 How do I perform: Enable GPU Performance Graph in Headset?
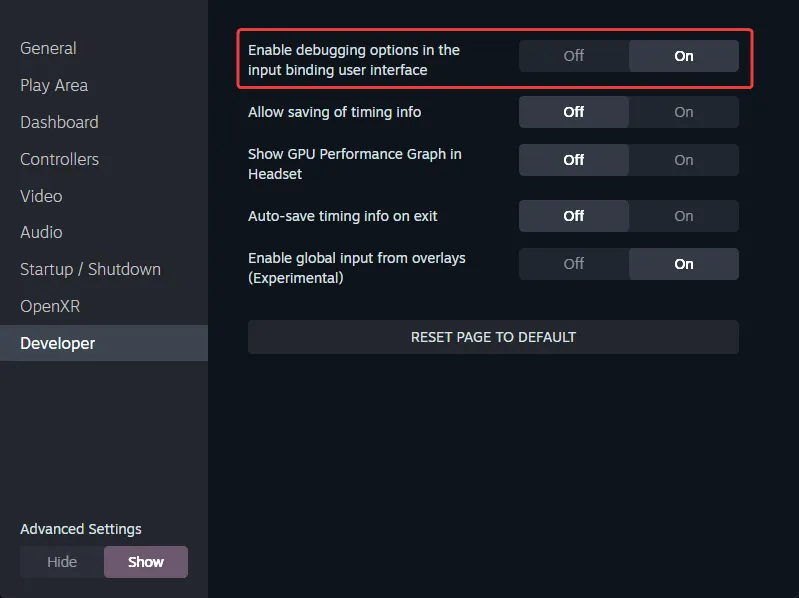coord(684,160)
